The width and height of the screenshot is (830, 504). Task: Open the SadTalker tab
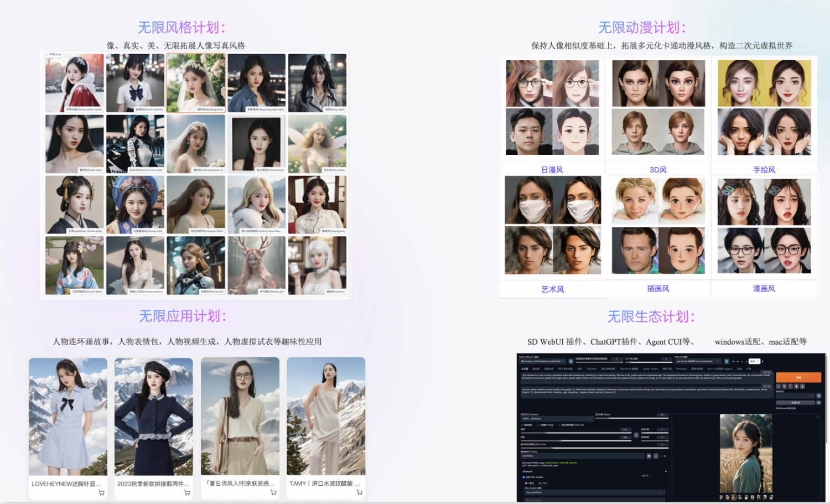pyautogui.click(x=592, y=369)
